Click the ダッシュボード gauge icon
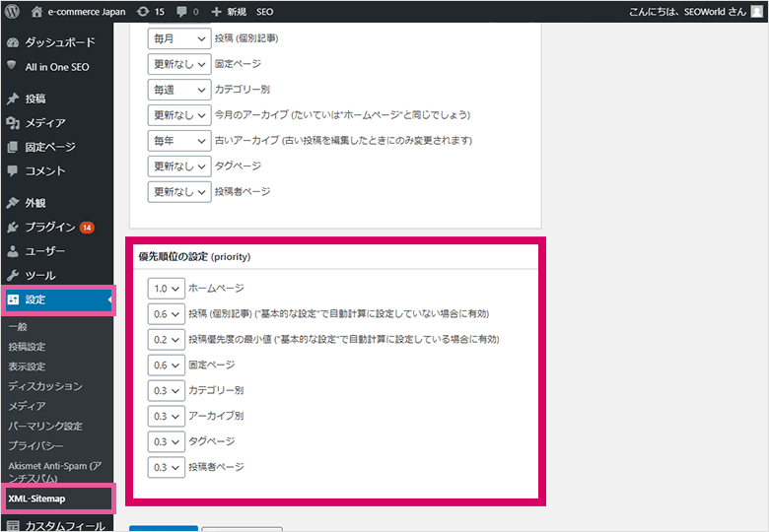Screen dimensions: 769x532 13,42
